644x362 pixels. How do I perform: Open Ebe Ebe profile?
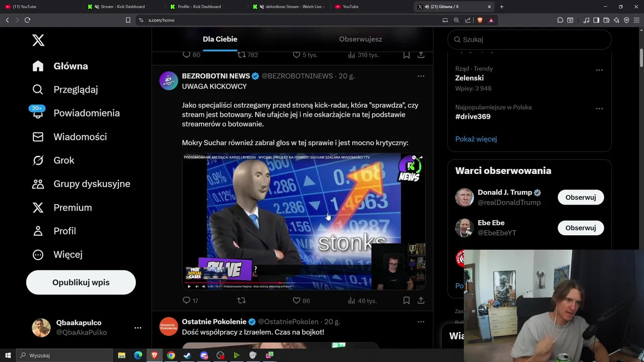[491, 223]
